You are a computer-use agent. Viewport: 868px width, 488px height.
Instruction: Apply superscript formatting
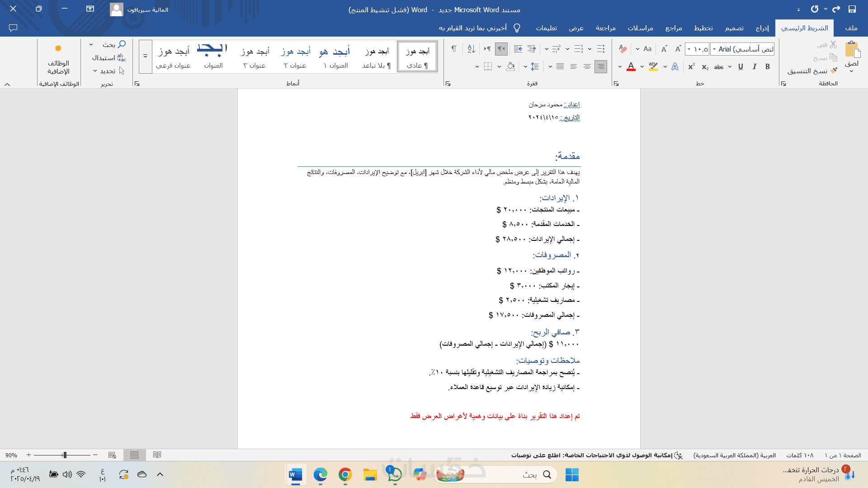coord(691,67)
